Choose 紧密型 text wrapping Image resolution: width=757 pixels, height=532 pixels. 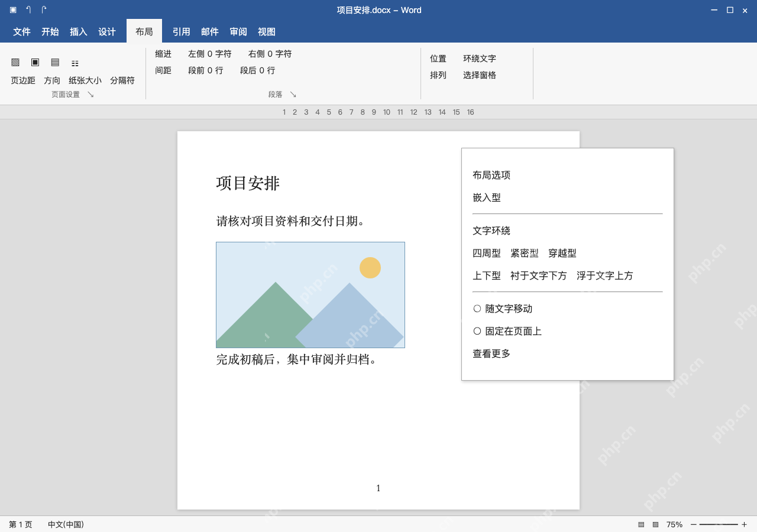[525, 253]
